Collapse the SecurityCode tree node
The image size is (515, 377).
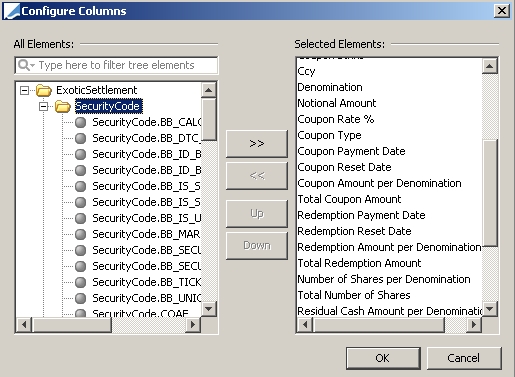click(x=43, y=107)
